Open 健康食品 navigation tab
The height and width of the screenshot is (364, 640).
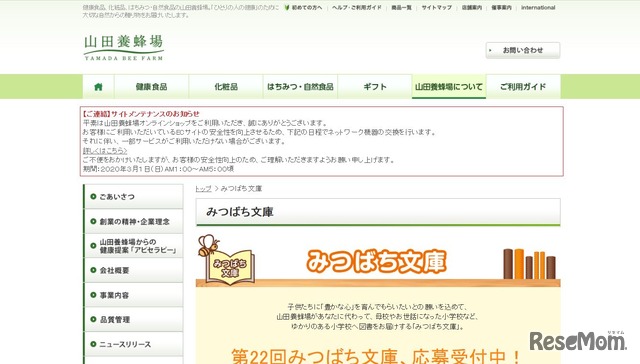pyautogui.click(x=151, y=87)
